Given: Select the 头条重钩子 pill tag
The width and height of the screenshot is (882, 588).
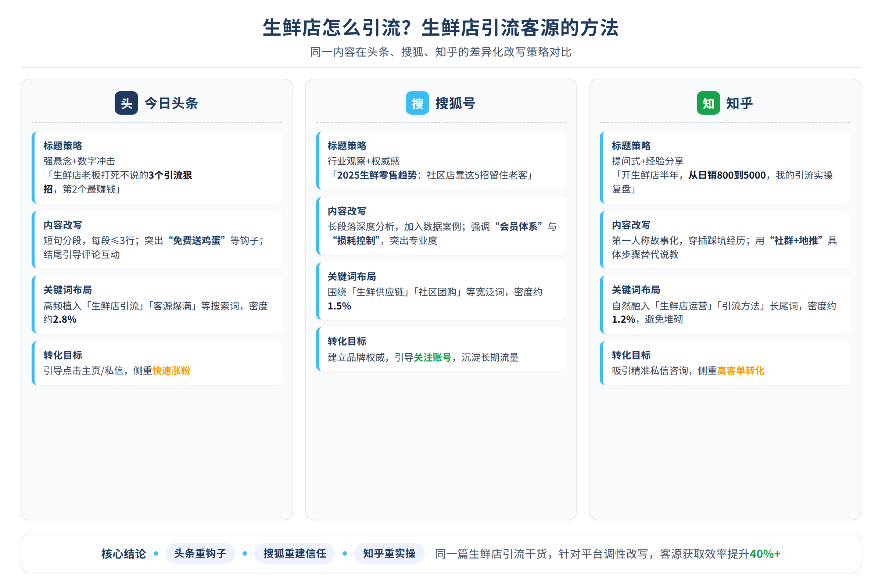Looking at the screenshot, I should (x=200, y=553).
